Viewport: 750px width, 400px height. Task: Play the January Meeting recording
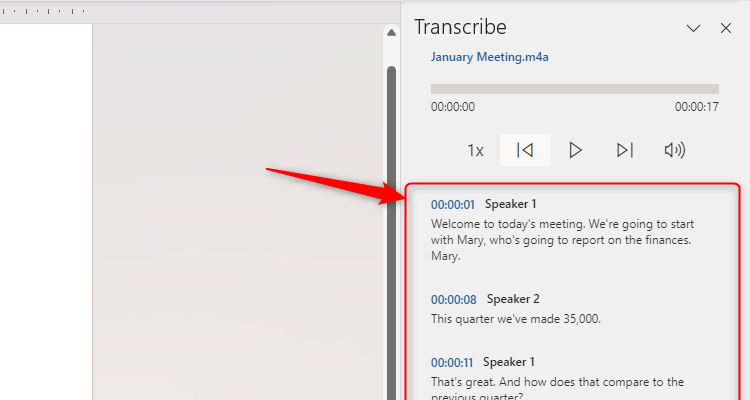click(575, 150)
